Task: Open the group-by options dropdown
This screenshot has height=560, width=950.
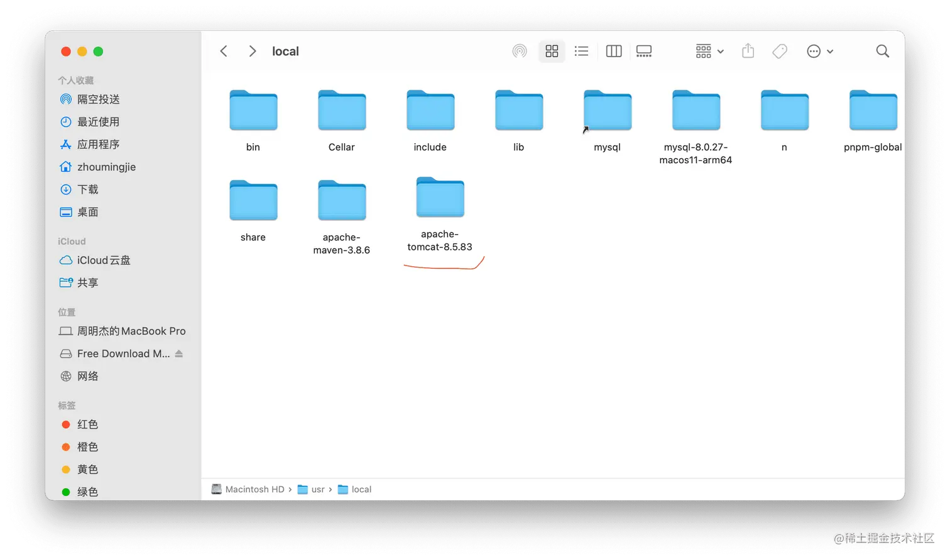Action: (x=710, y=51)
